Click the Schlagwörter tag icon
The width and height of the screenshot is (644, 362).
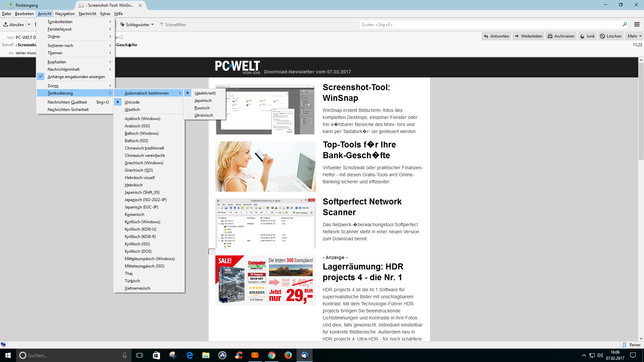(122, 24)
